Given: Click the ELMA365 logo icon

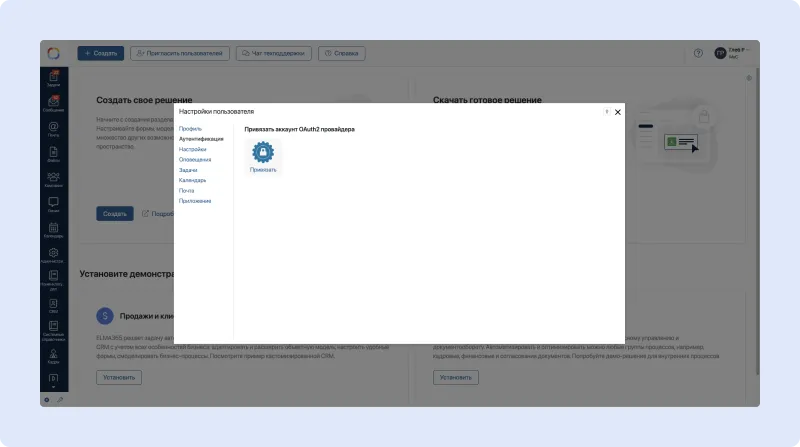Looking at the screenshot, I should (54, 53).
